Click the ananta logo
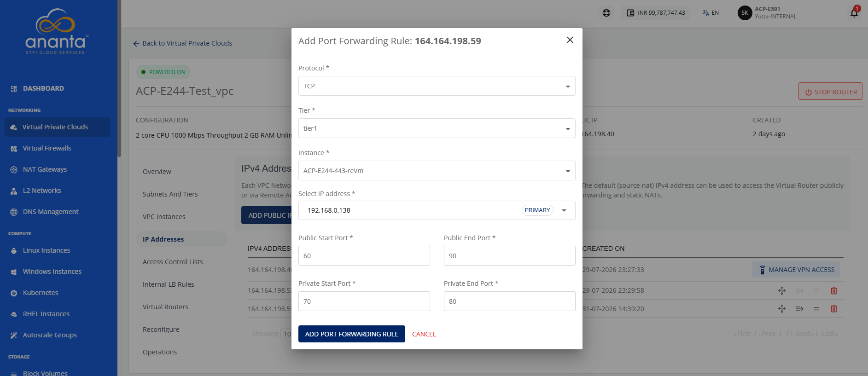The image size is (868, 376). 56,31
